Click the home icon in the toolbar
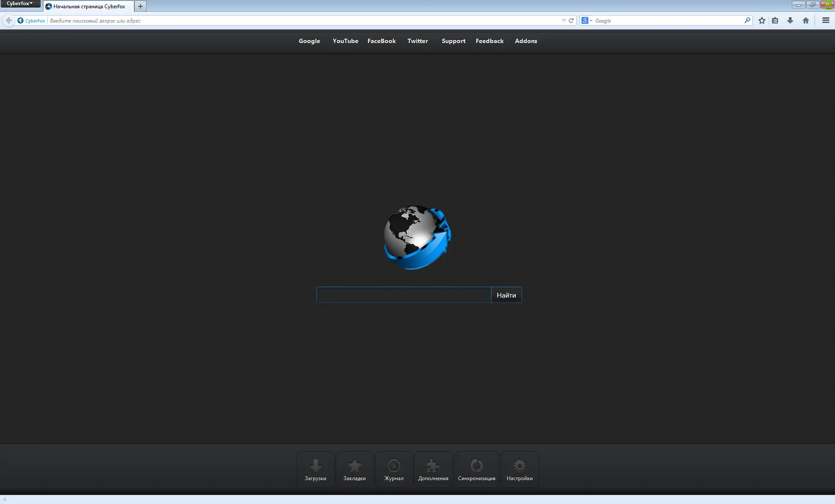 (805, 20)
